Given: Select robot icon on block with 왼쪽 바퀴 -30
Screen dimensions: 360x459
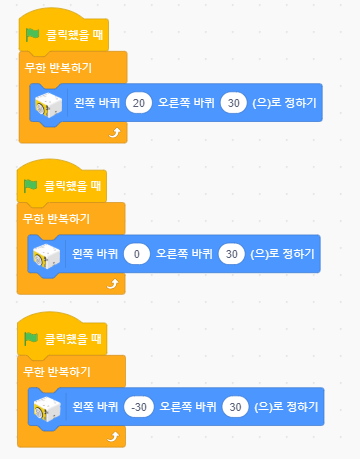Looking at the screenshot, I should [x=47, y=409].
